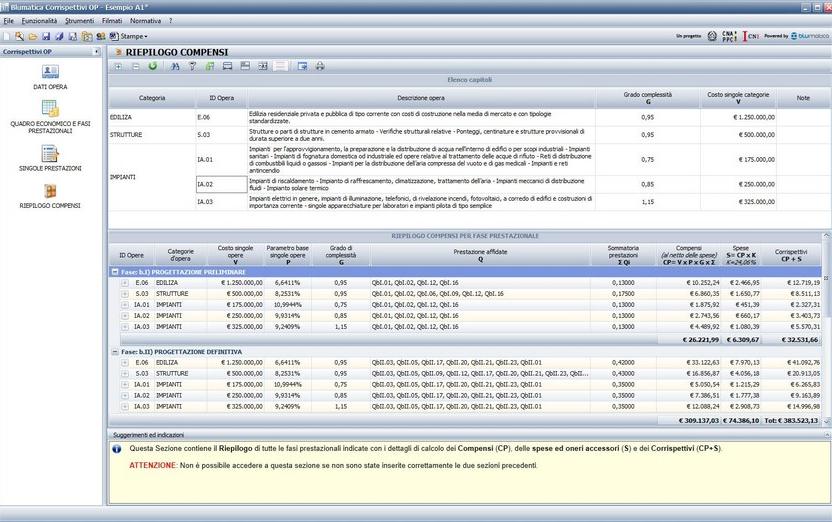Image resolution: width=832 pixels, height=522 pixels.
Task: Expand the E.06 Edilizia row in preliminare
Action: pos(124,283)
